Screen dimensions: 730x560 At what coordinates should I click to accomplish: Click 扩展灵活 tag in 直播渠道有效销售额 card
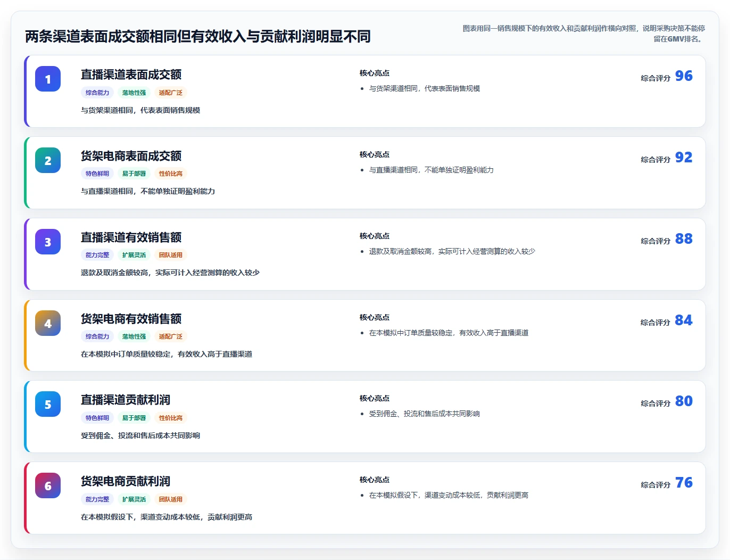point(134,255)
